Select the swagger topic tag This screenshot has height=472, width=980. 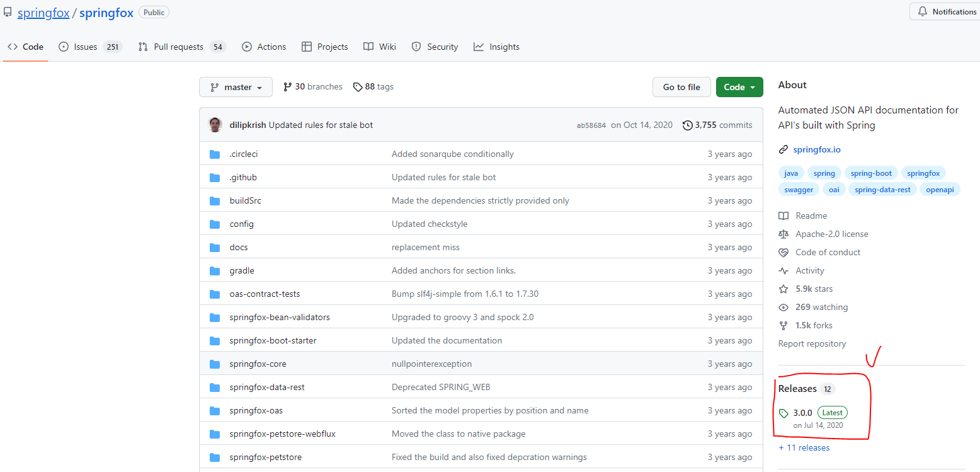(x=799, y=190)
